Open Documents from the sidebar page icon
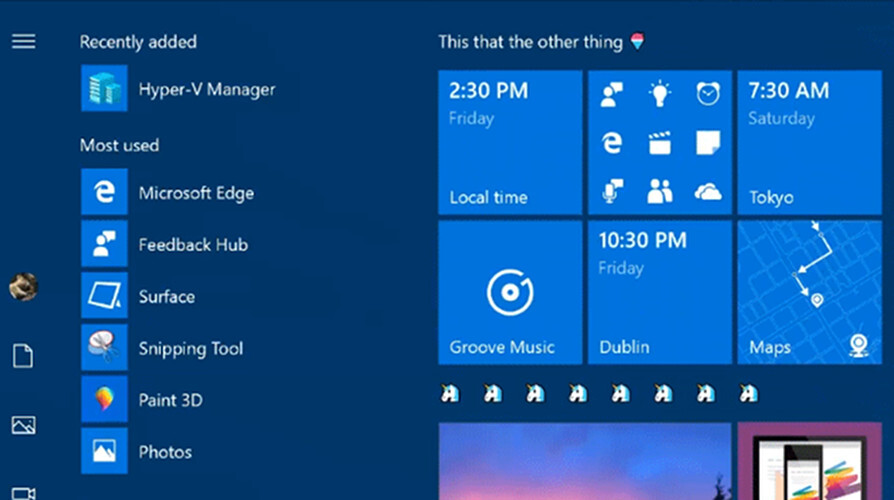The width and height of the screenshot is (894, 500). click(x=23, y=356)
